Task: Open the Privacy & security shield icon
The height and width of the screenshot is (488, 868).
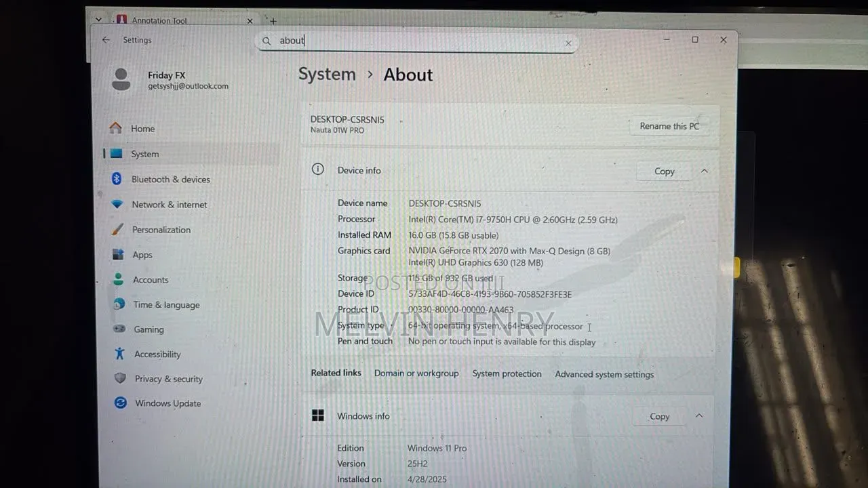Action: (120, 378)
